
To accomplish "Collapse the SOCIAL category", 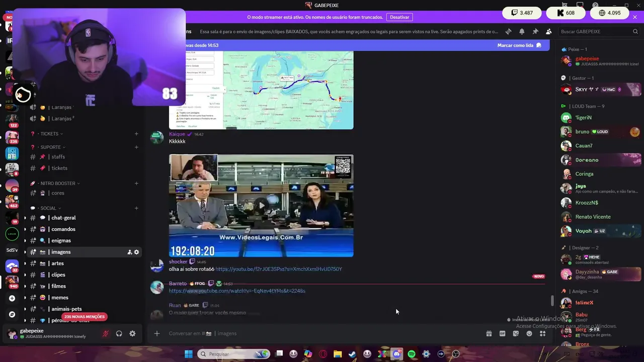I will (x=48, y=208).
